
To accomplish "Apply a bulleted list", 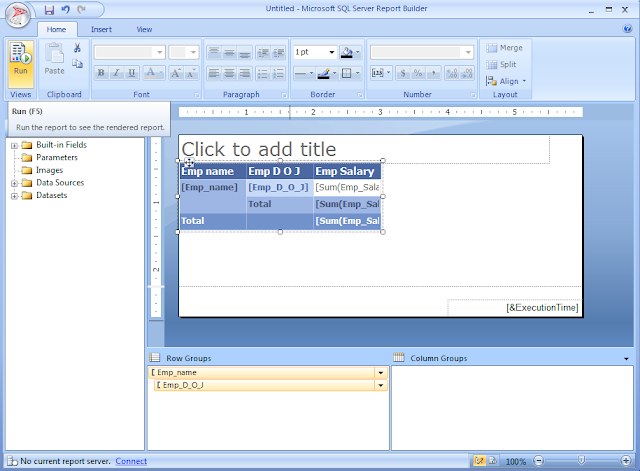I will tap(263, 73).
